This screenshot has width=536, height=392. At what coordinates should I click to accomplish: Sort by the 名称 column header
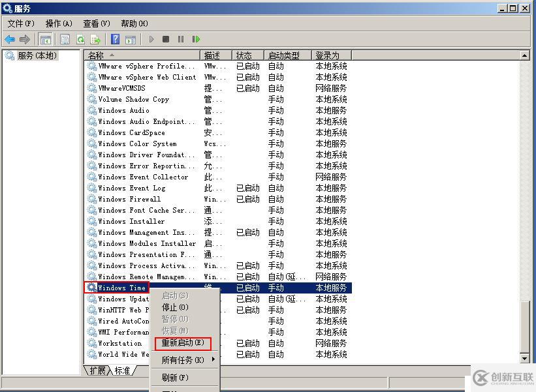[142, 55]
